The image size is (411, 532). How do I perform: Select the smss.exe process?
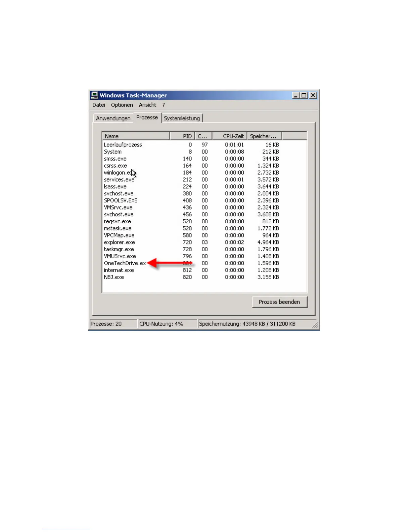pos(191,159)
